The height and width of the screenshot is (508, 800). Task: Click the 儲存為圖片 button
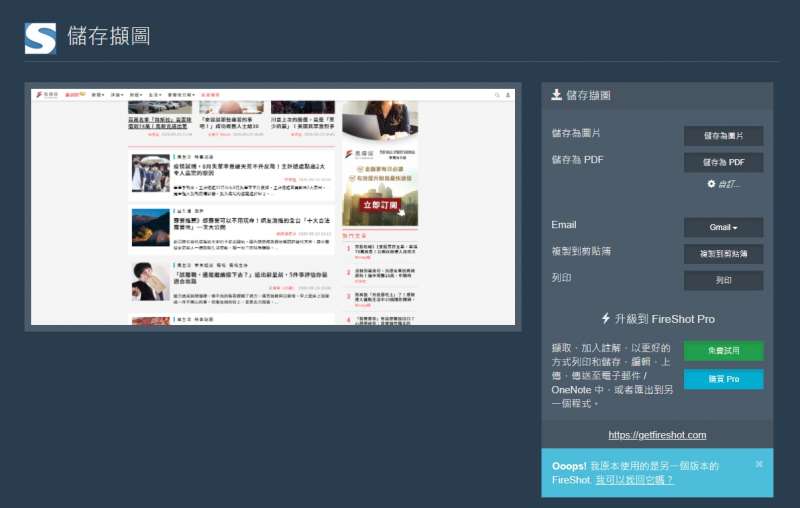pyautogui.click(x=723, y=136)
